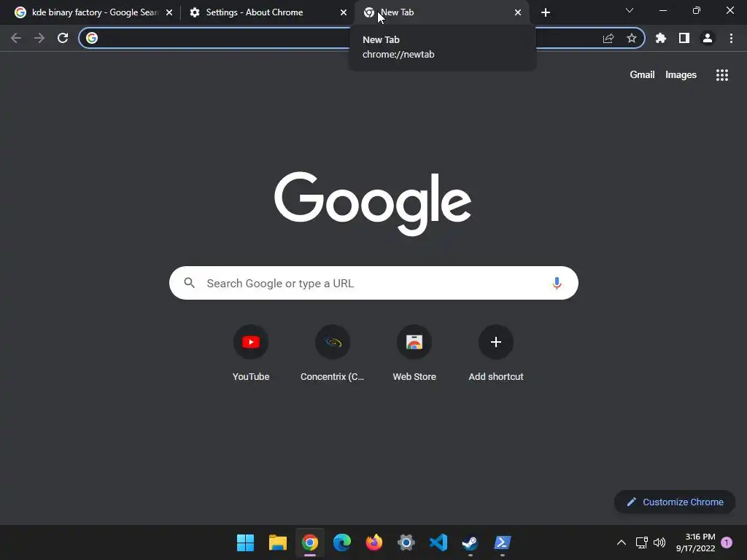Screen dimensions: 747x560
Task: Click the magnifier icon in the search box
Action: (190, 283)
